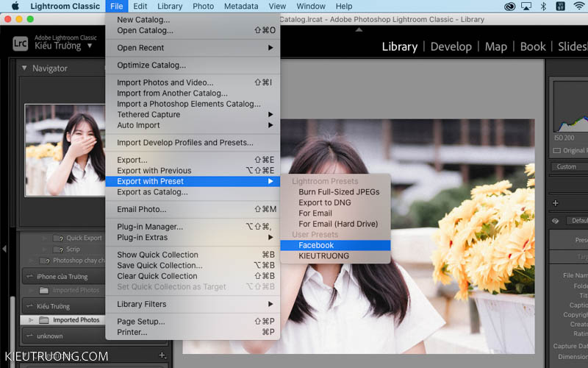Viewport: 588px width, 368px height.
Task: Open Wi-Fi status menu
Action: point(579,6)
